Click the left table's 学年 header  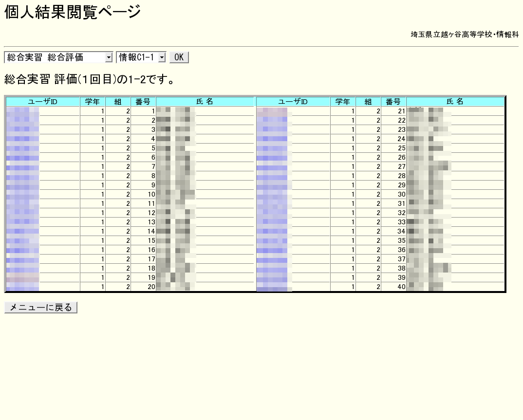93,102
